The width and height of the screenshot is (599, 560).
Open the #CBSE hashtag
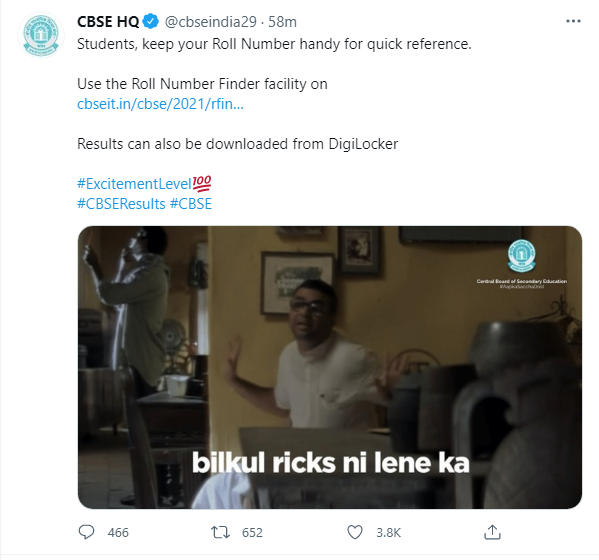(x=191, y=204)
